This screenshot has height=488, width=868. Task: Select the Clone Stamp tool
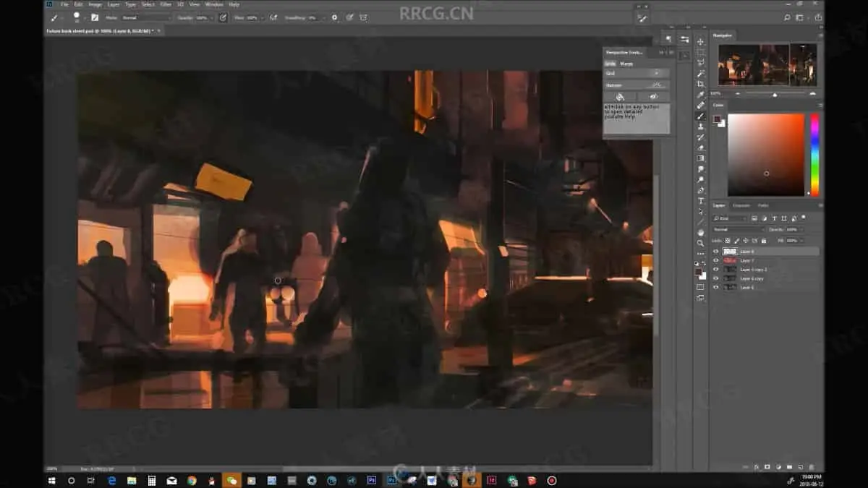pos(700,127)
